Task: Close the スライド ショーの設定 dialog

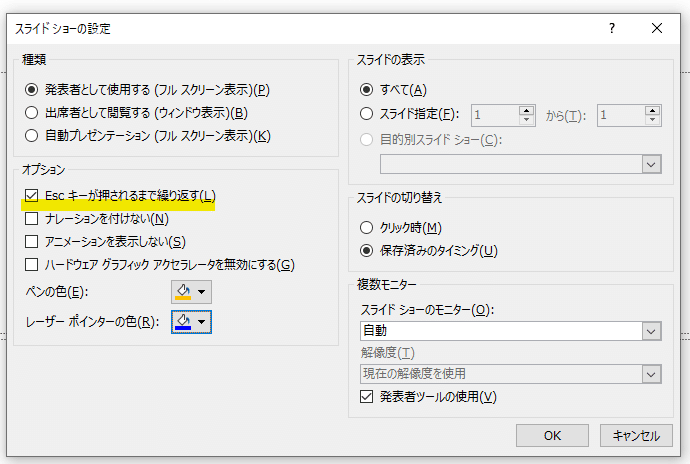Action: coord(657,29)
